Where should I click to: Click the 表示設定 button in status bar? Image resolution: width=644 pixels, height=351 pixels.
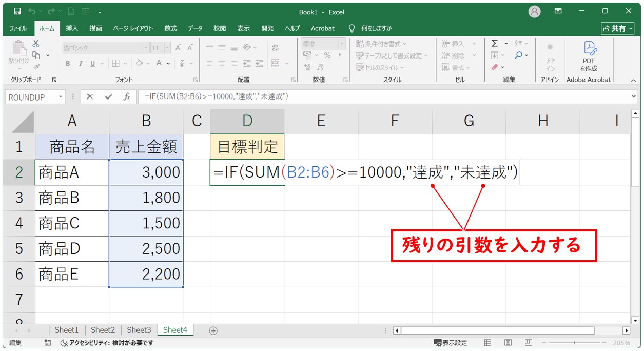coord(451,343)
